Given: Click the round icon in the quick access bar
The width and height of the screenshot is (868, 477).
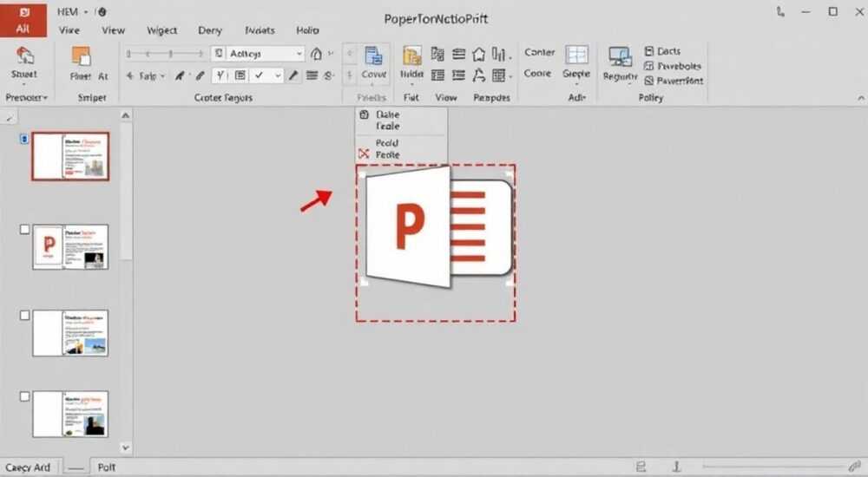Looking at the screenshot, I should pyautogui.click(x=102, y=11).
